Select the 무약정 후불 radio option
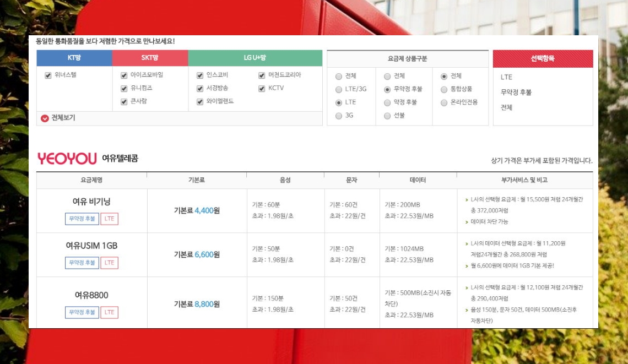628x364 pixels. (387, 90)
